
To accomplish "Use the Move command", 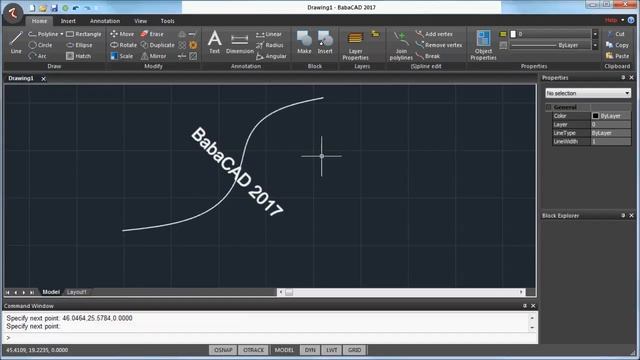I will click(122, 34).
